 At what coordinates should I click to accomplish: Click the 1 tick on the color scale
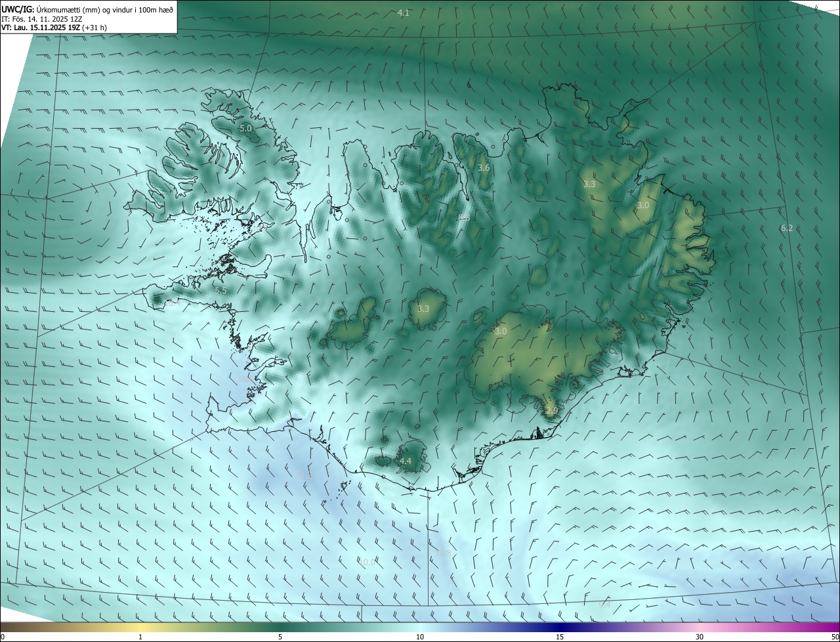point(140,637)
